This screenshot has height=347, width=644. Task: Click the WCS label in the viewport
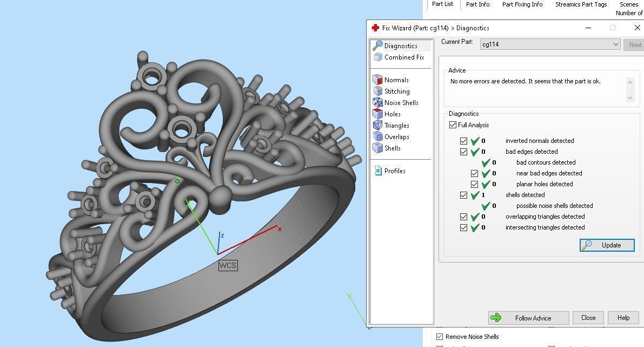pos(228,265)
